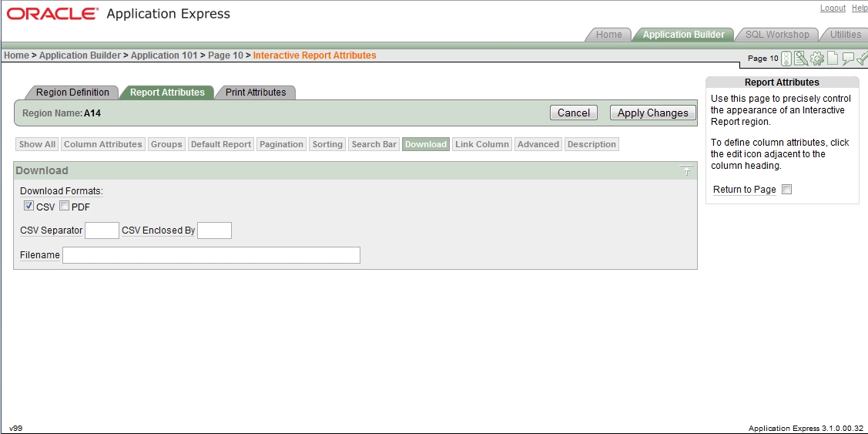Open the SQL Workshop tab
This screenshot has width=868, height=434.
tap(776, 35)
